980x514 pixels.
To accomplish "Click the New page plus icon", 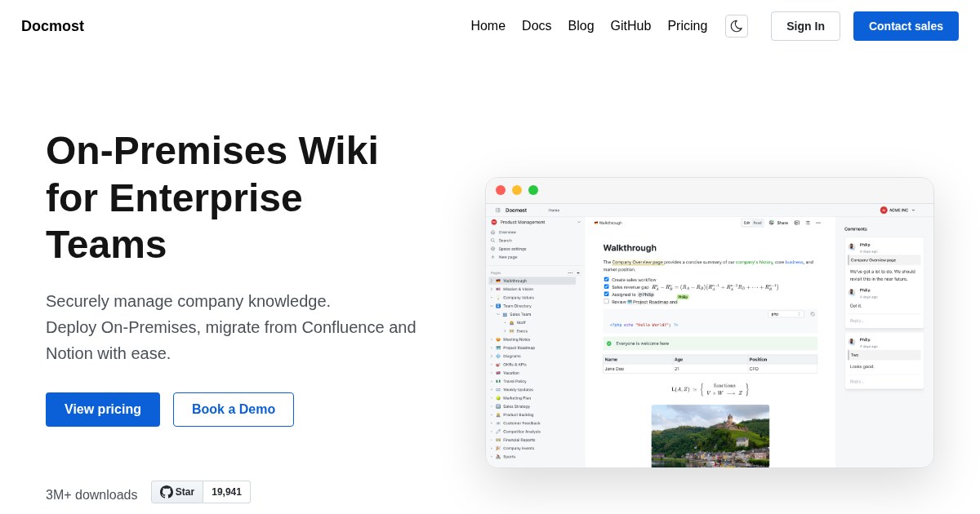I will (x=492, y=257).
